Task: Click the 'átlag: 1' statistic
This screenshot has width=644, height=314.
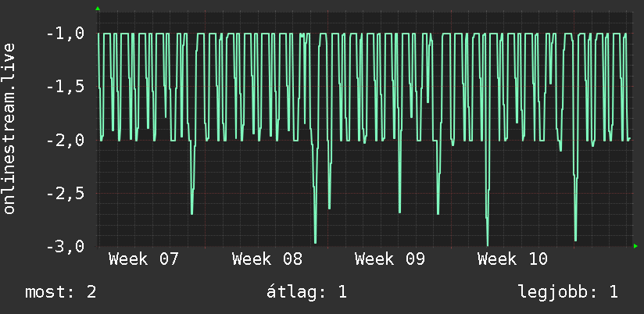Action: tap(306, 292)
